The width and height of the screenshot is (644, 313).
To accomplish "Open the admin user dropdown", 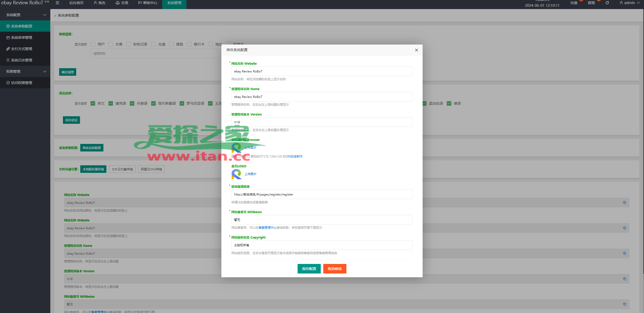I will [630, 3].
